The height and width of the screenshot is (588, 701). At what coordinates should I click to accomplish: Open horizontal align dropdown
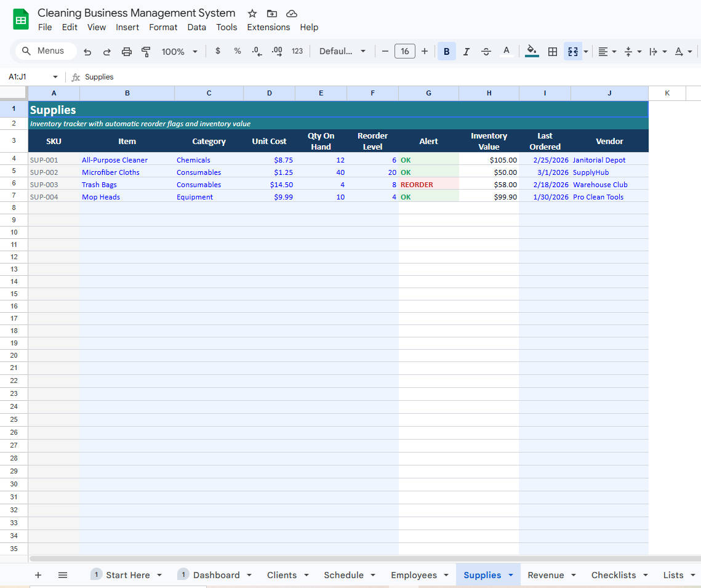click(607, 52)
